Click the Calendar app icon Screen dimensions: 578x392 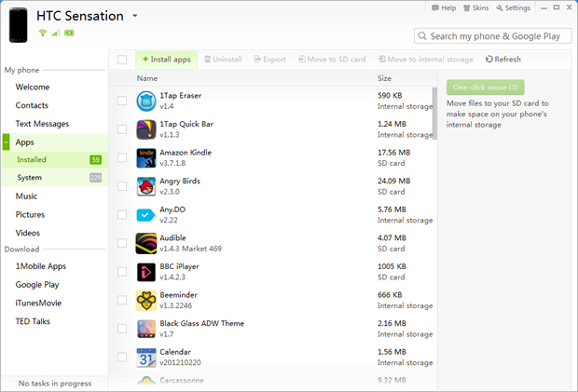click(146, 358)
